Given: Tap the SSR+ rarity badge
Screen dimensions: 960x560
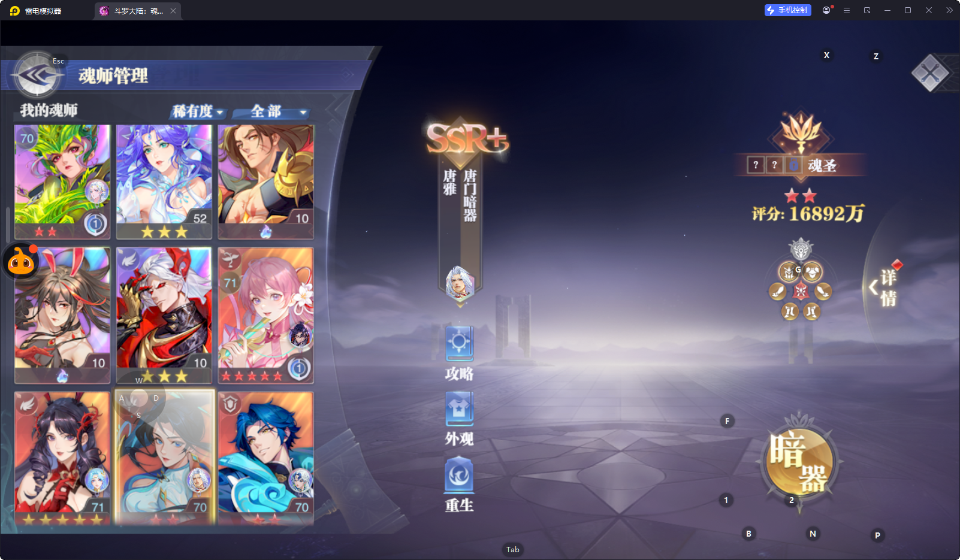Looking at the screenshot, I should pos(467,138).
